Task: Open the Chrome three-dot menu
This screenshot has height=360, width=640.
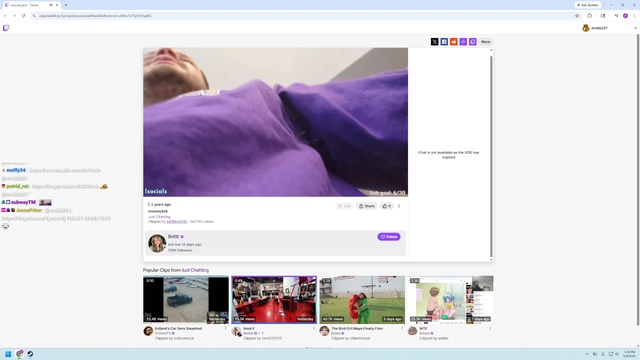Action: tap(634, 16)
